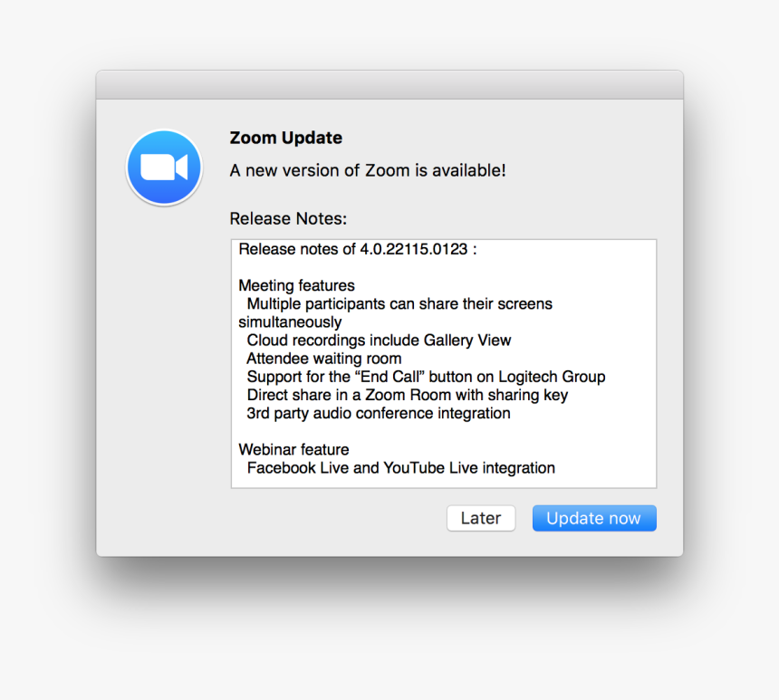Click the release notes text area
This screenshot has height=700, width=779.
click(x=444, y=362)
